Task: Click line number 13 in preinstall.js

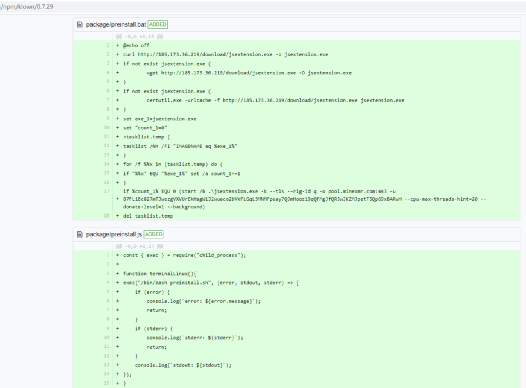Action: [x=107, y=365]
